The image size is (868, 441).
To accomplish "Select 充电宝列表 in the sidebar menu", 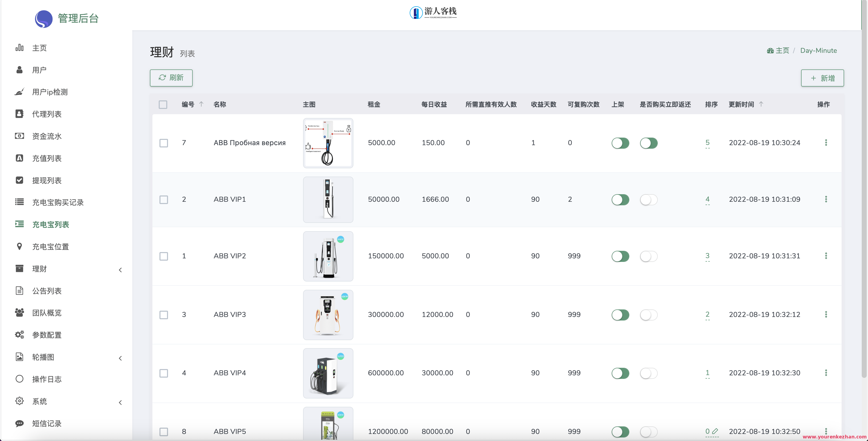I will coord(51,224).
